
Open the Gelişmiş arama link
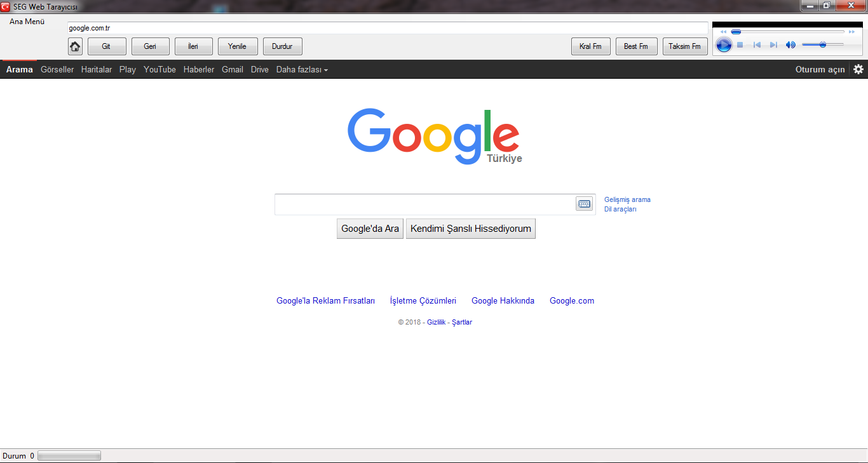click(x=627, y=199)
